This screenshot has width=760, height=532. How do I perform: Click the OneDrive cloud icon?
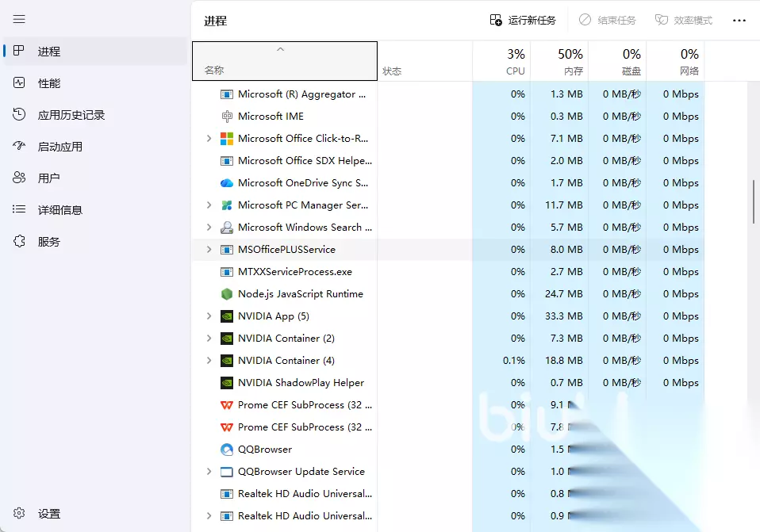tap(226, 183)
